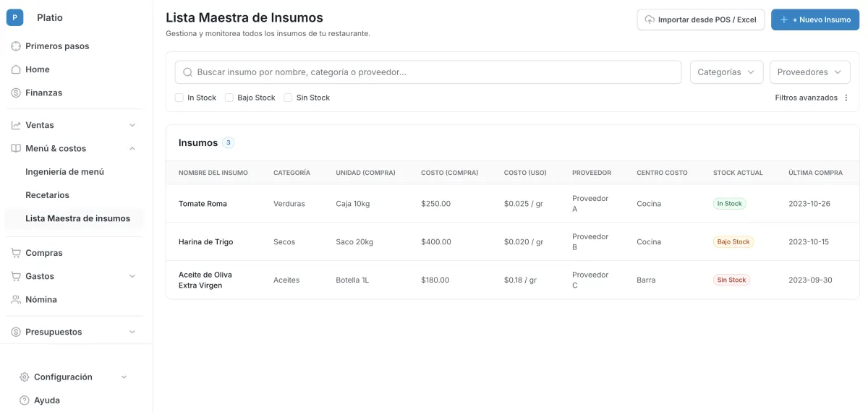This screenshot has width=868, height=412.
Task: Click the Harina de Trigo row name
Action: tap(206, 242)
